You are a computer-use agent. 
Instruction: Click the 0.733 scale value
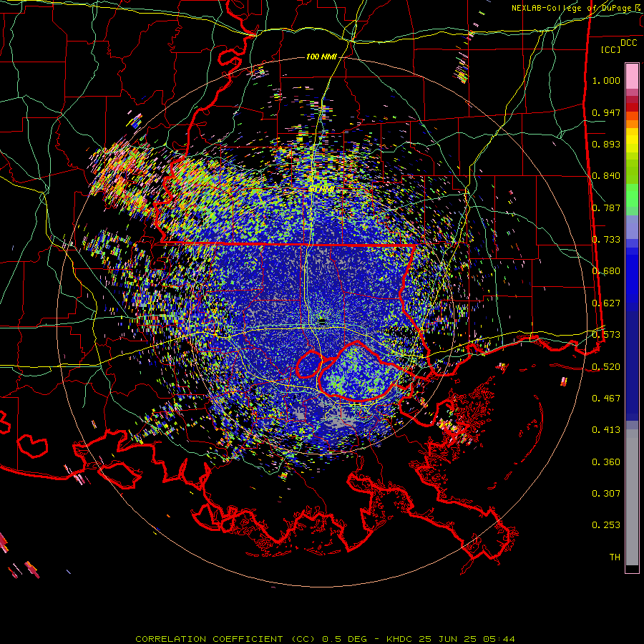coord(606,240)
